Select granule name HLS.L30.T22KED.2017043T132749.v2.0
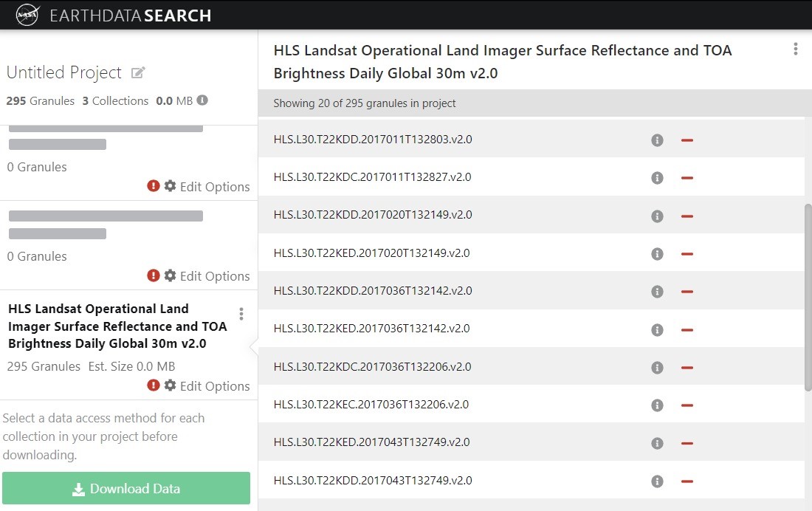This screenshot has width=812, height=511. tap(372, 442)
